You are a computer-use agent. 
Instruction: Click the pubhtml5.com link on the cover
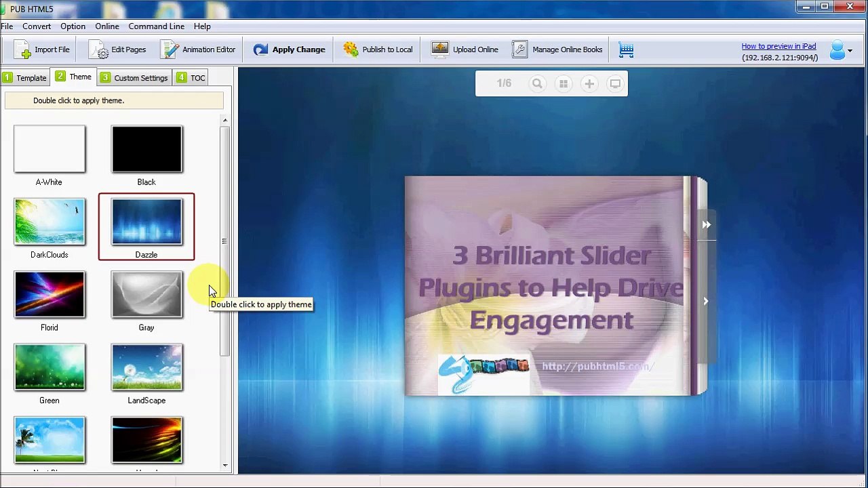(x=597, y=367)
